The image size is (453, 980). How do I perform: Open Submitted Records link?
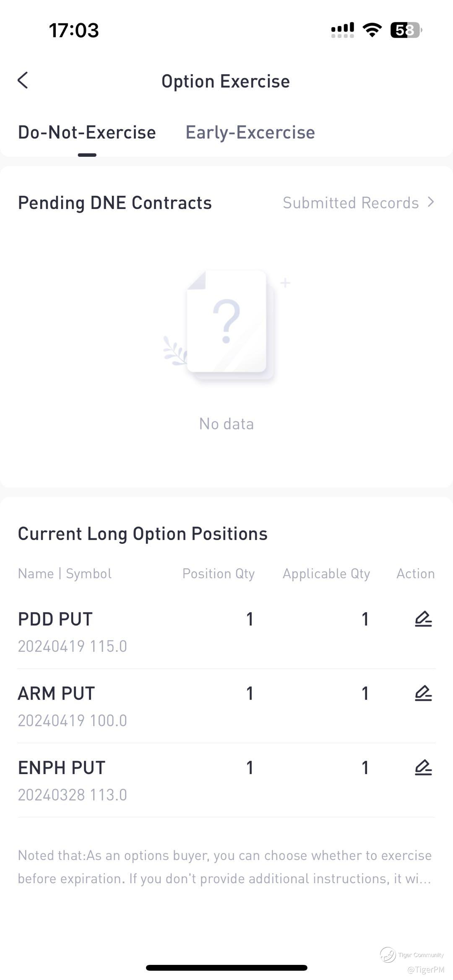coord(351,203)
